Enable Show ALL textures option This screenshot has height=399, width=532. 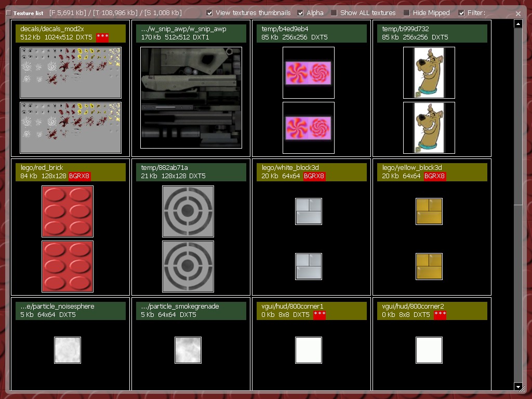pyautogui.click(x=334, y=13)
